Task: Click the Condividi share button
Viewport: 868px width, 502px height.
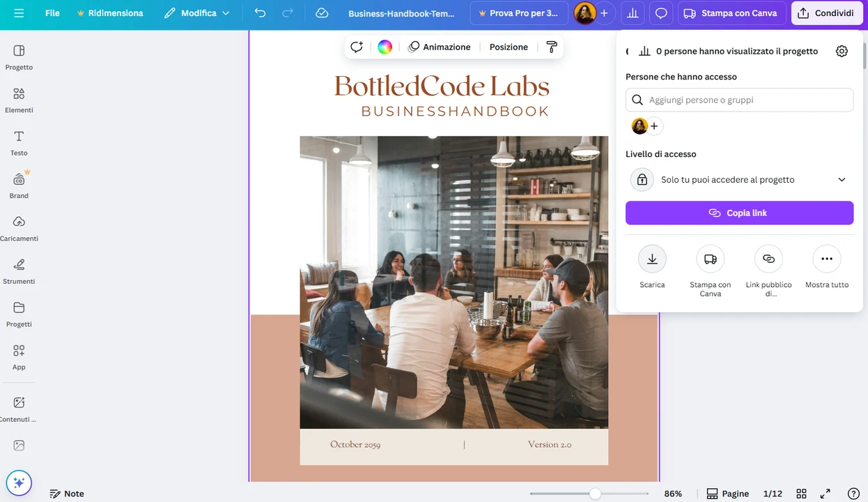Action: click(827, 13)
